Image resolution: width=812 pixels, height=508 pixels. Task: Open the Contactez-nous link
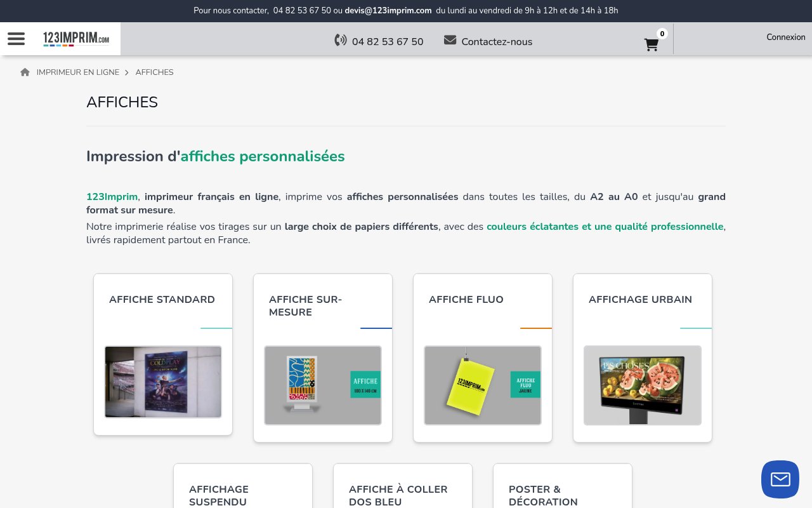(x=497, y=41)
